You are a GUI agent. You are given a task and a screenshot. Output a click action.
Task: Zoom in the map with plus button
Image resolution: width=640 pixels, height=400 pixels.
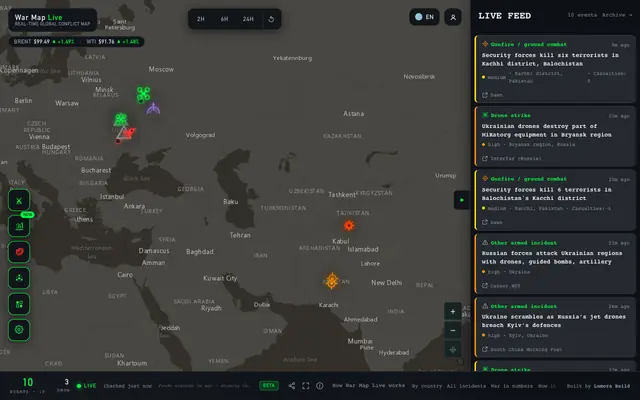click(453, 312)
